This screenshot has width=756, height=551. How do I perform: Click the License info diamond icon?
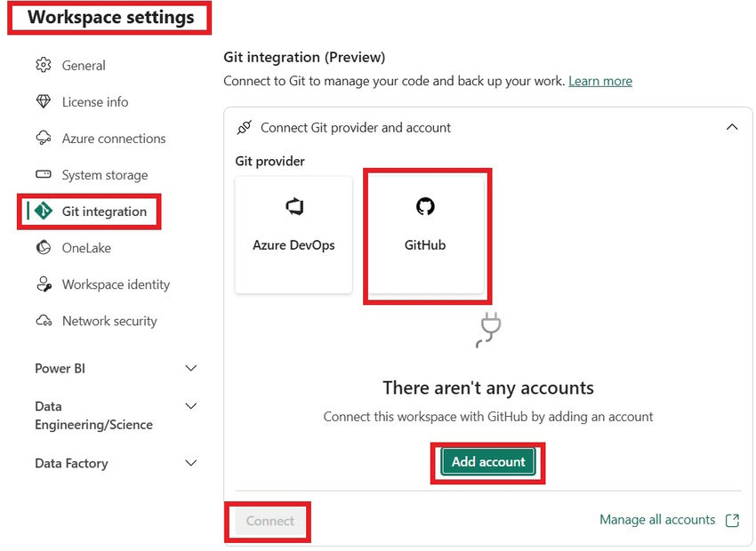coord(43,101)
